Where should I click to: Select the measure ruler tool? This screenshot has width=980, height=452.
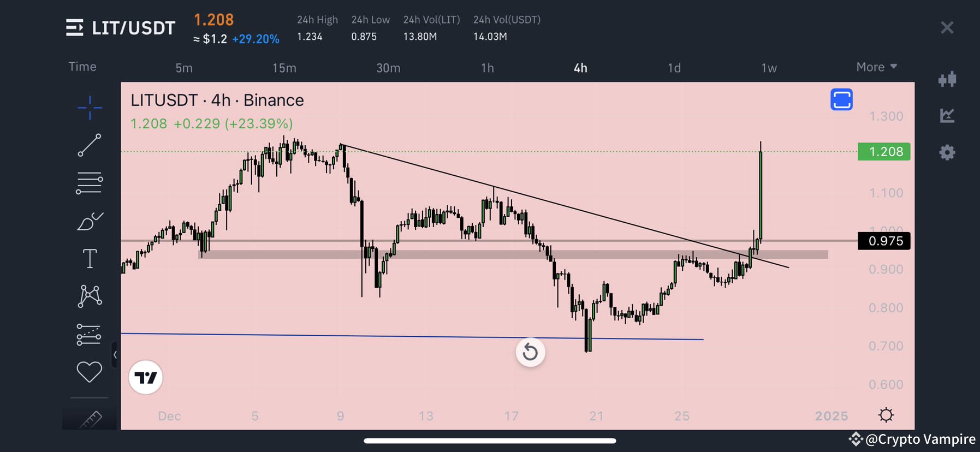point(91,419)
